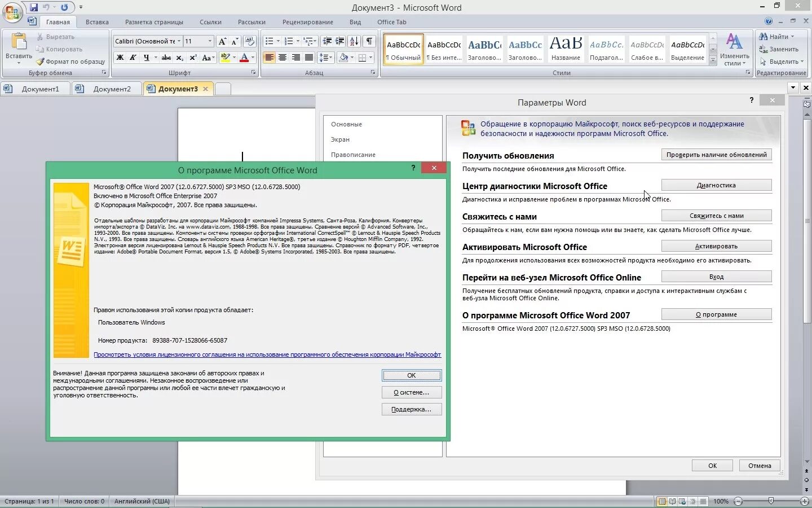Toggle Bold (Ж) formatting
The image size is (812, 508).
point(120,58)
